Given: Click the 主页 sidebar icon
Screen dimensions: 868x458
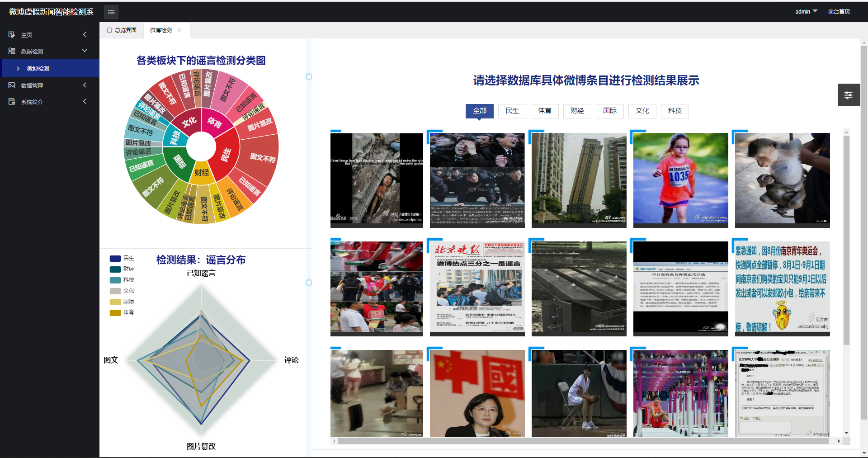Looking at the screenshot, I should coord(12,35).
